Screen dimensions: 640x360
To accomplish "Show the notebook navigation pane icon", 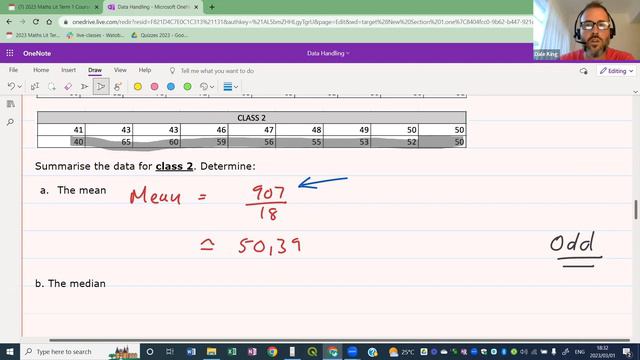I will pos(11,104).
